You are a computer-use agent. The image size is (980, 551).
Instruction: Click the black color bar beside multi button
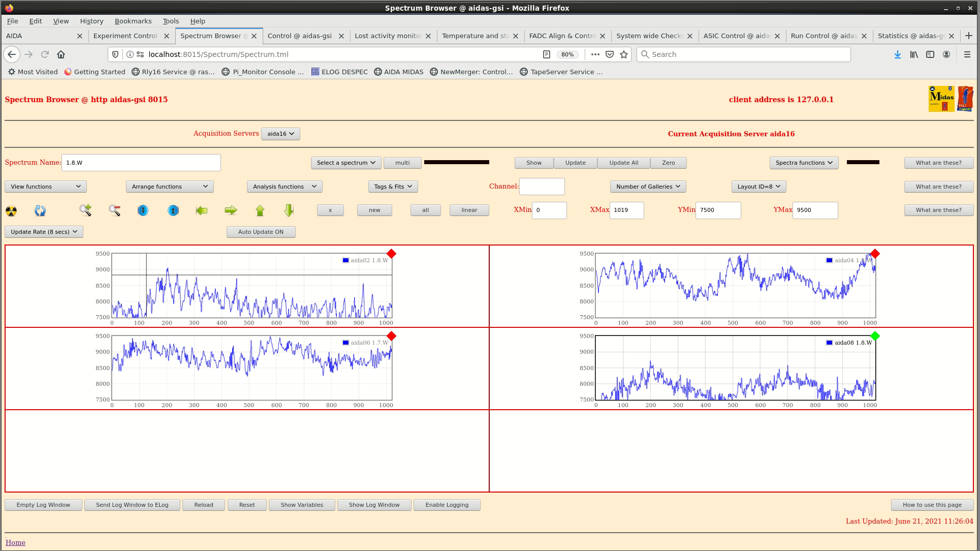coord(456,163)
